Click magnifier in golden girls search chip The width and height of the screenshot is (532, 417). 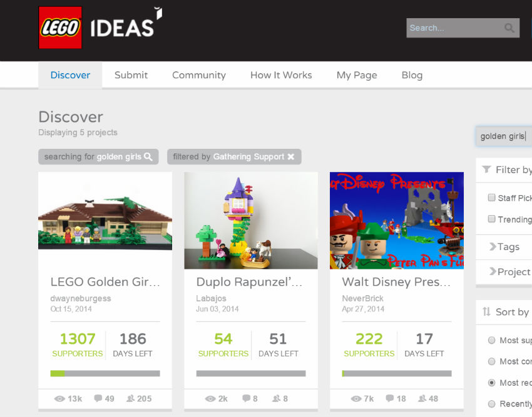pyautogui.click(x=148, y=157)
